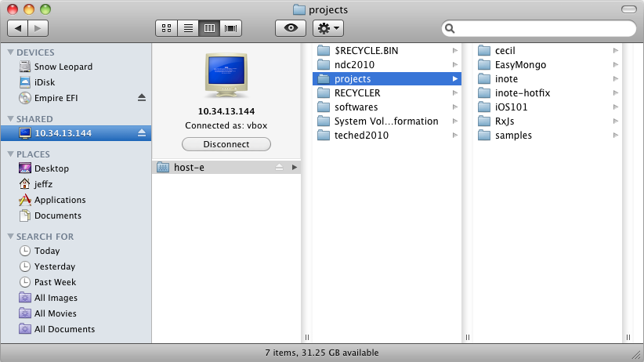The width and height of the screenshot is (644, 362).
Task: Click 'Connected as: vbox' text
Action: (226, 125)
